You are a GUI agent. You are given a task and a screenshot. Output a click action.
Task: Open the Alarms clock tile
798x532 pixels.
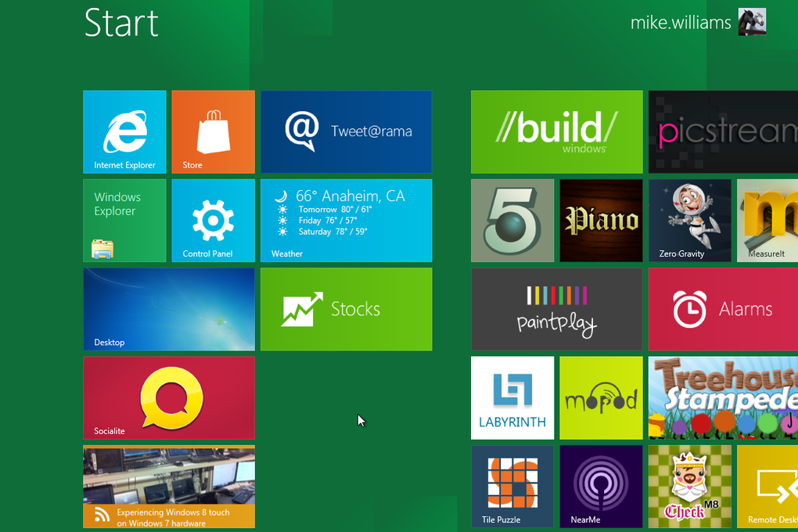723,309
